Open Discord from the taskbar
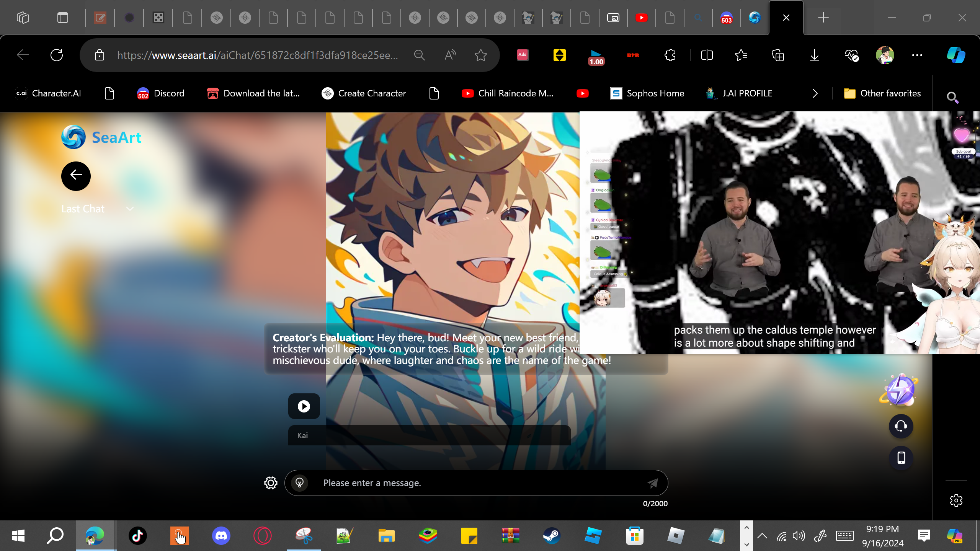This screenshot has width=980, height=551. (x=221, y=536)
